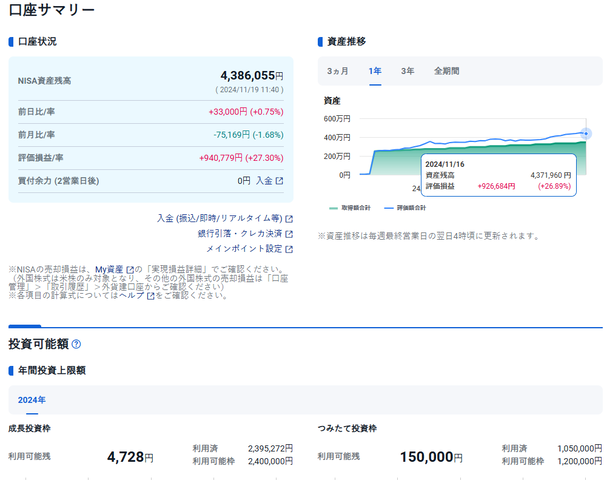Open the ヘルプ link
This screenshot has height=480, width=604.
coord(132,295)
